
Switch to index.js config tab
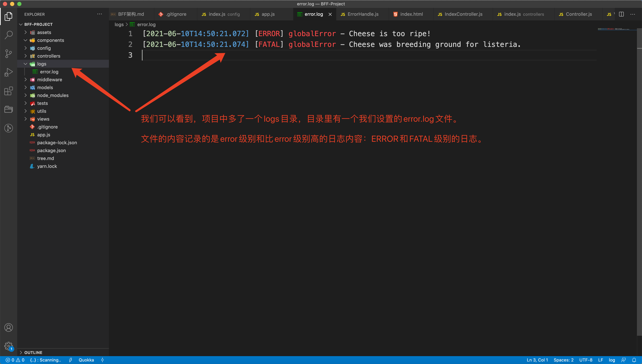pos(224,14)
